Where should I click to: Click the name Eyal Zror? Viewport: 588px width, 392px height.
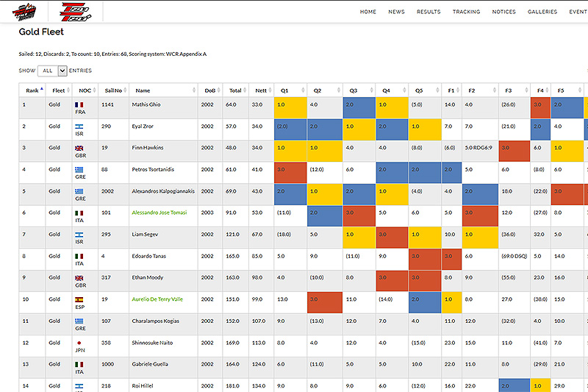click(x=143, y=126)
